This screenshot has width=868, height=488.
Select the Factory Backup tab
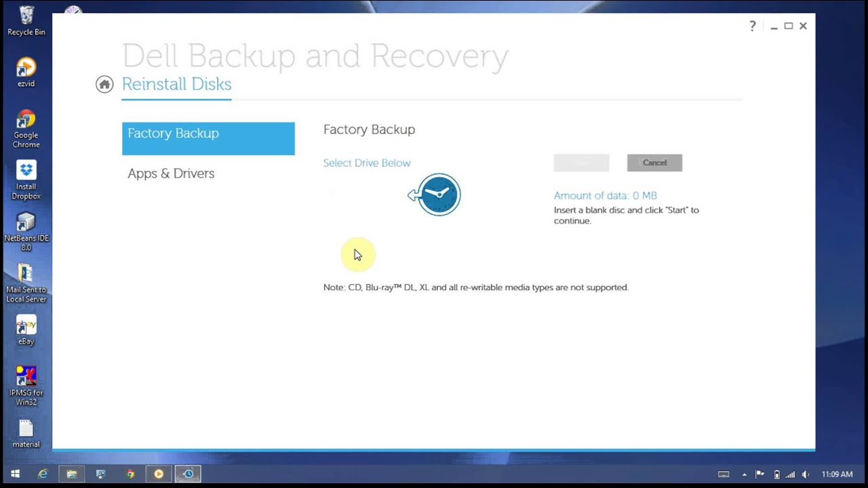coord(208,138)
